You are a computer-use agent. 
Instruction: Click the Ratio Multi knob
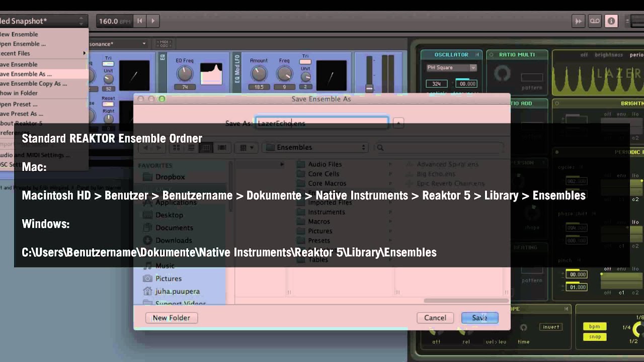coord(502,74)
